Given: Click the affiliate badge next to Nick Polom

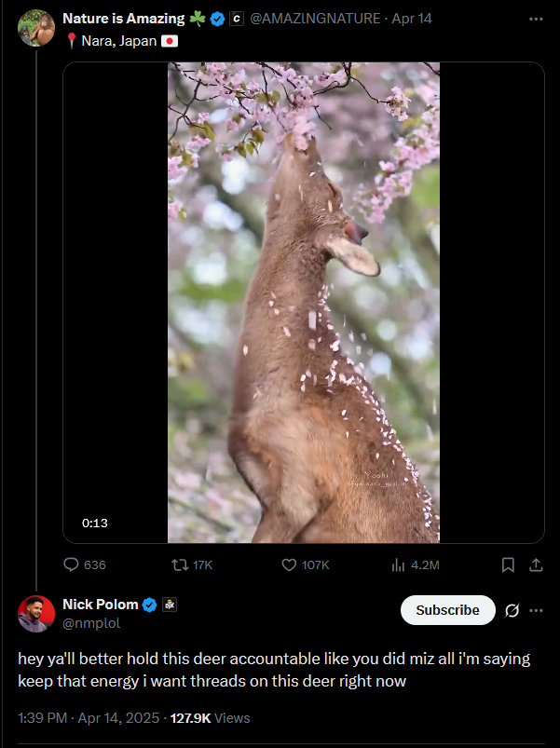Looking at the screenshot, I should click(170, 605).
